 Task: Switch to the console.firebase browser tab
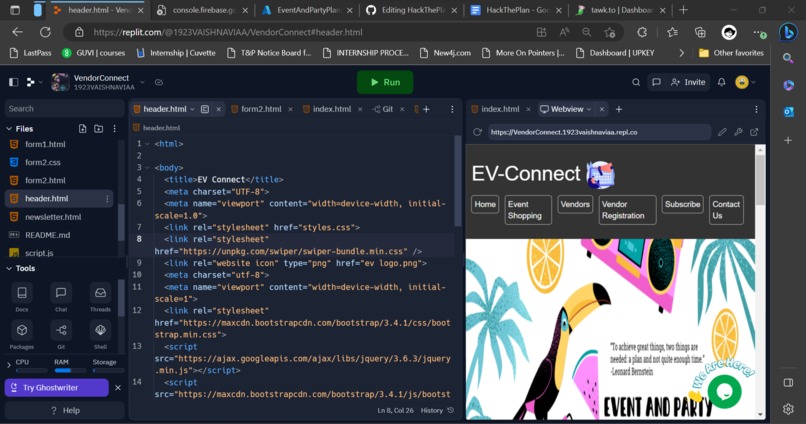tap(203, 10)
